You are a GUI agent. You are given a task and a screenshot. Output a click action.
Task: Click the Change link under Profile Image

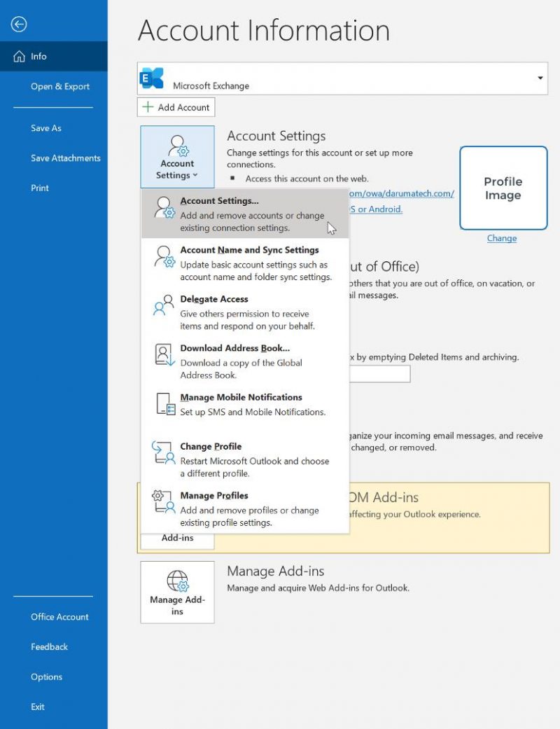pyautogui.click(x=501, y=238)
